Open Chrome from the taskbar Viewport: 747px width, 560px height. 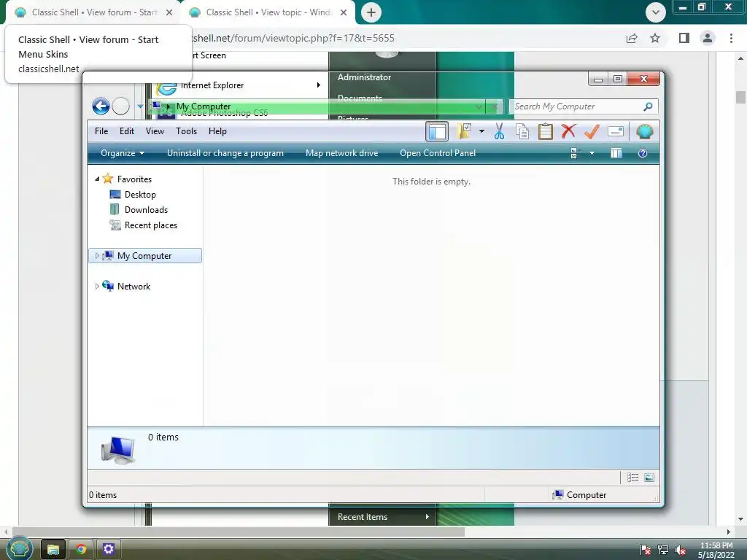coord(80,550)
